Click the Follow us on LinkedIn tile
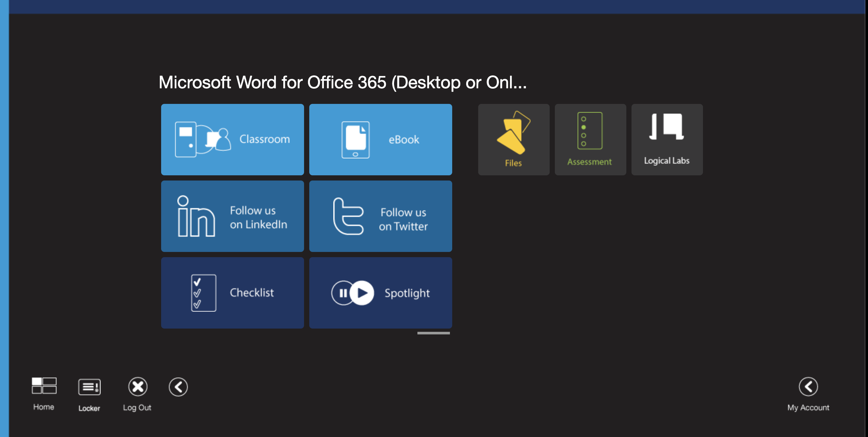868x437 pixels. [232, 216]
